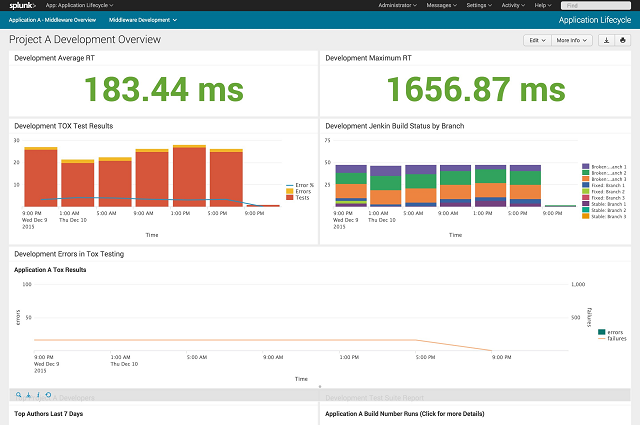640x425 pixels.
Task: Click the panel export download icon
Action: (29, 395)
